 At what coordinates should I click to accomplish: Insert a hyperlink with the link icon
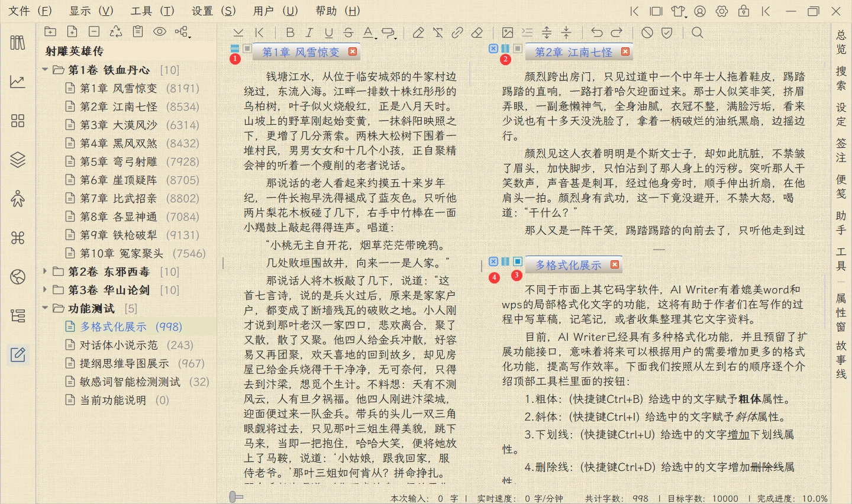[x=457, y=33]
